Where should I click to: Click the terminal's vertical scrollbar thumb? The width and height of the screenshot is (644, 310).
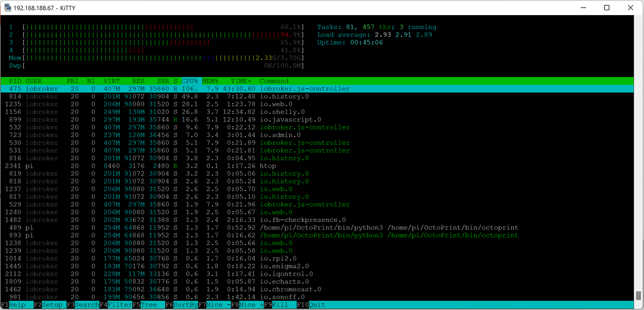point(639,295)
